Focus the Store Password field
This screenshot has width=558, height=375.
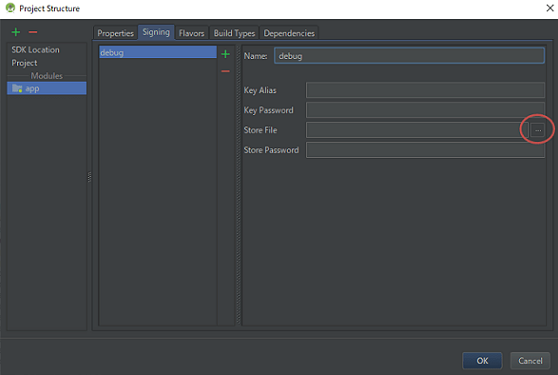[425, 150]
